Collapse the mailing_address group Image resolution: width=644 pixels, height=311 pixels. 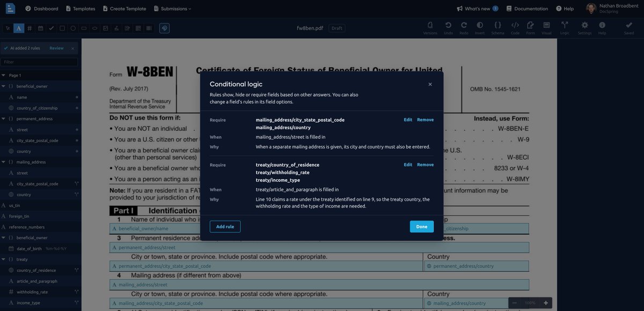click(x=4, y=162)
